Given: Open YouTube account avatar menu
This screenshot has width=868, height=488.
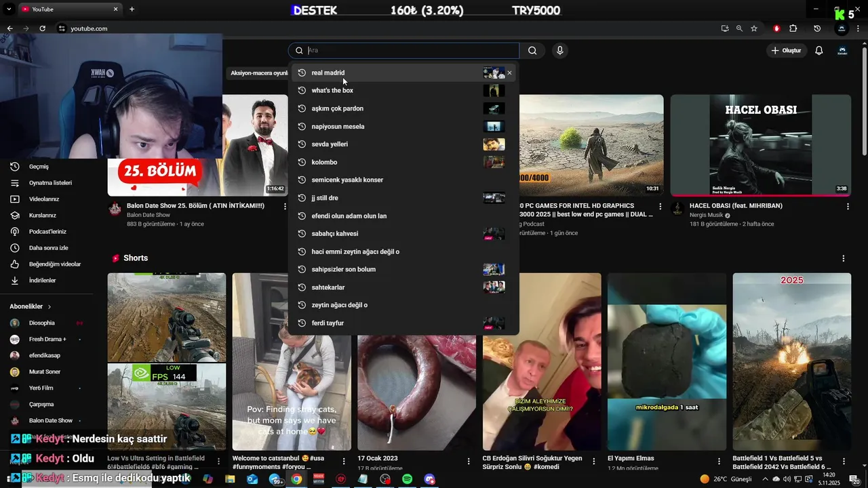Looking at the screenshot, I should (x=842, y=50).
